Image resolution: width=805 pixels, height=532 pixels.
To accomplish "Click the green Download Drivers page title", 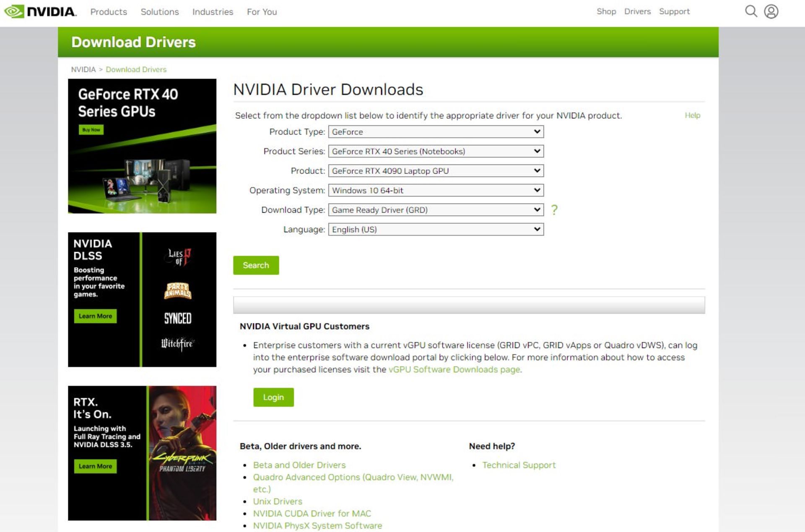I will (133, 42).
